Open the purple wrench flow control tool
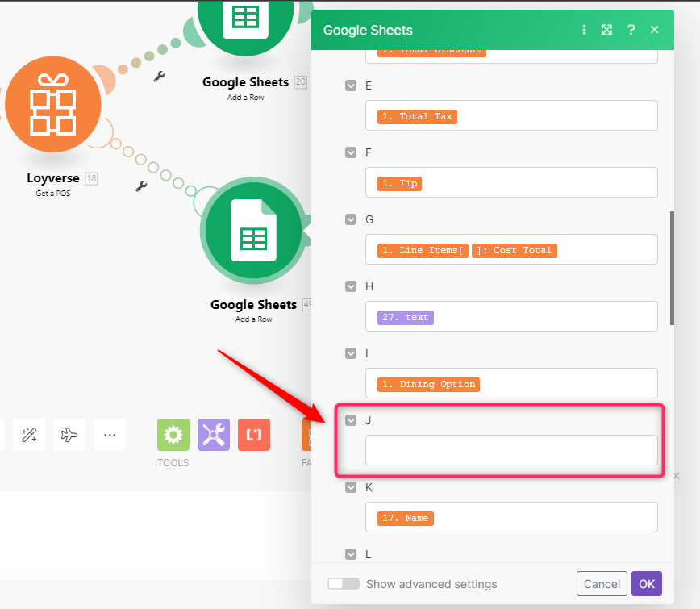 pyautogui.click(x=214, y=435)
